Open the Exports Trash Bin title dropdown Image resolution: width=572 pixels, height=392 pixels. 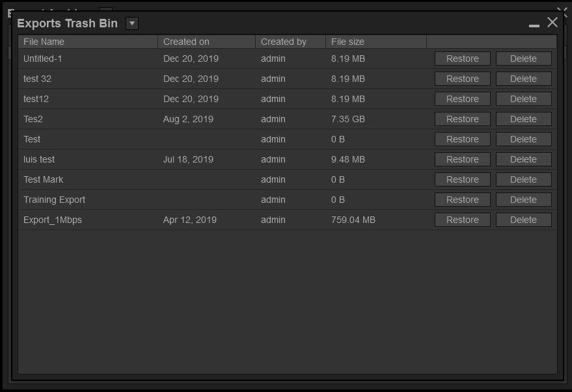(x=131, y=23)
